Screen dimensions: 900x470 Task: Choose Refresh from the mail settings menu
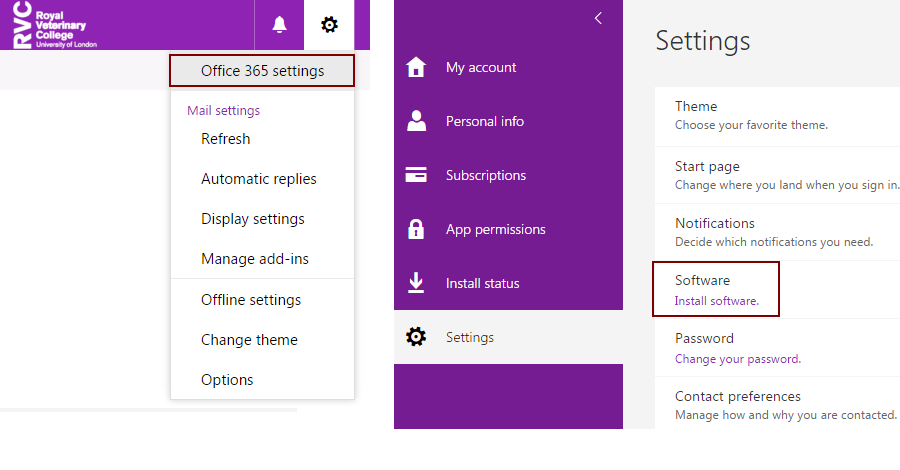(226, 139)
